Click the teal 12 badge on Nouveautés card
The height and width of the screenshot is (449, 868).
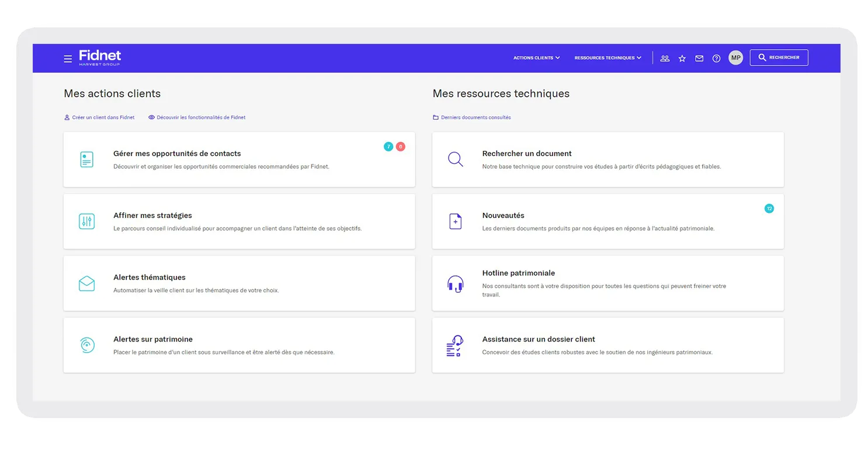click(x=769, y=209)
